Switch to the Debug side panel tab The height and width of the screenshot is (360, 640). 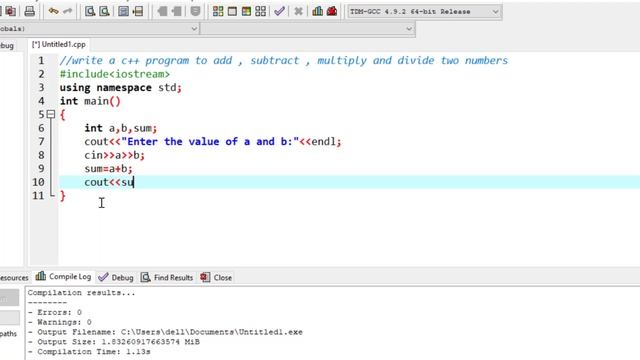(7, 45)
